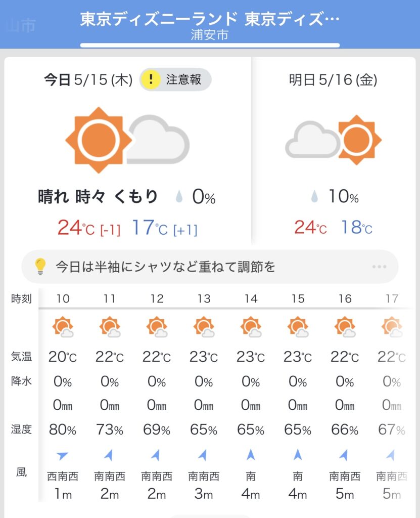Tap the white location page indicator bar
Viewport: 420px width, 518px height.
pos(210,46)
